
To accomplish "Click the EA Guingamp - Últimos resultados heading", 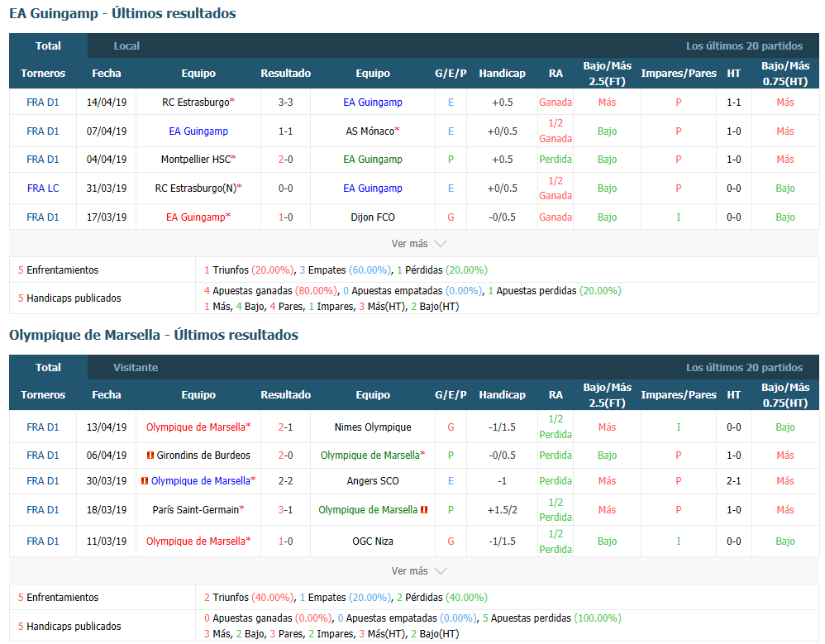I will click(122, 13).
